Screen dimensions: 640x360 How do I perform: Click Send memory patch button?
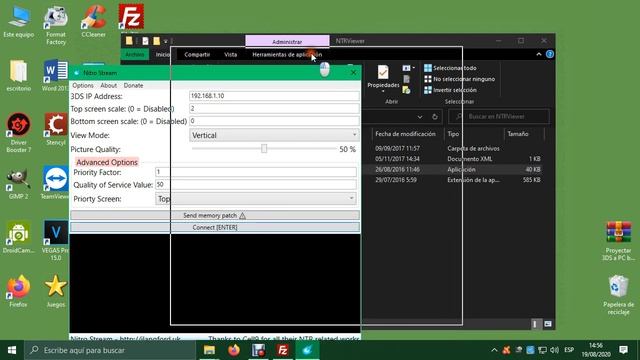click(215, 215)
